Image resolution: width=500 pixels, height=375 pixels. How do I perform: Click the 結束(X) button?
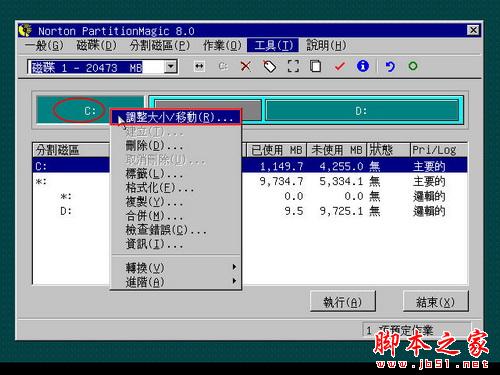click(435, 302)
